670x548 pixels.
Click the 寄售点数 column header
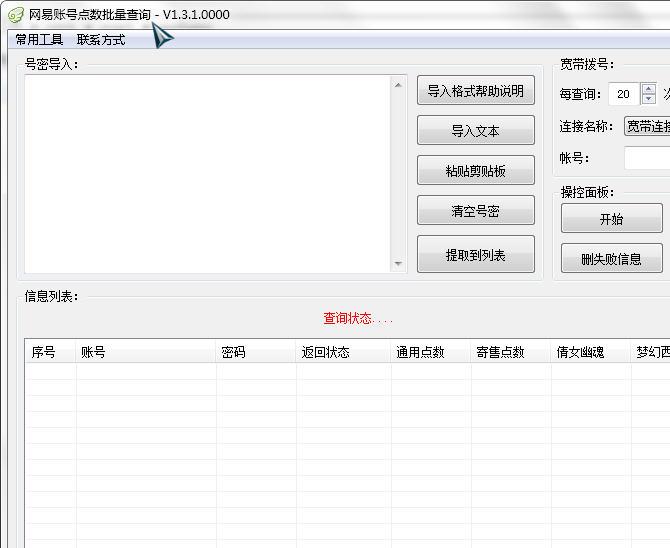pyautogui.click(x=510, y=352)
